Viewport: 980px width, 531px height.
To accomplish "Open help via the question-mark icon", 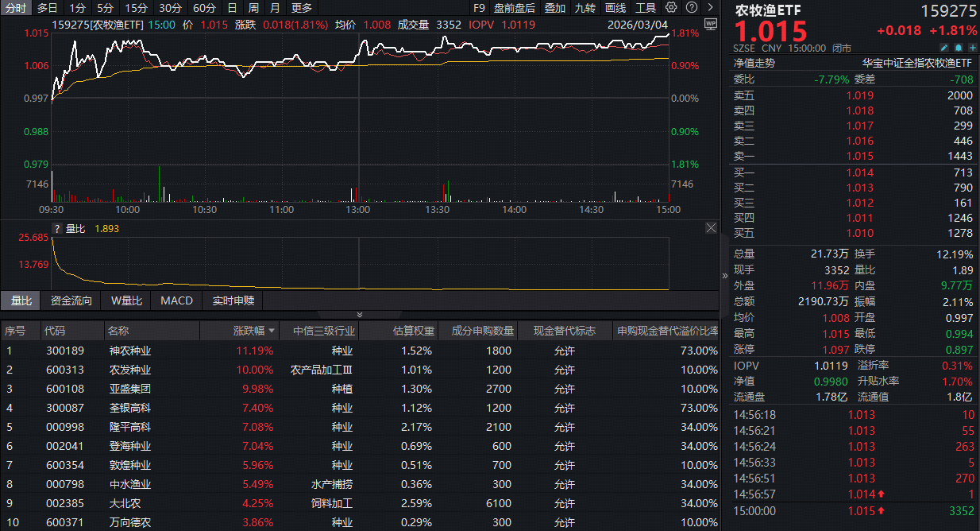I will click(x=689, y=7).
